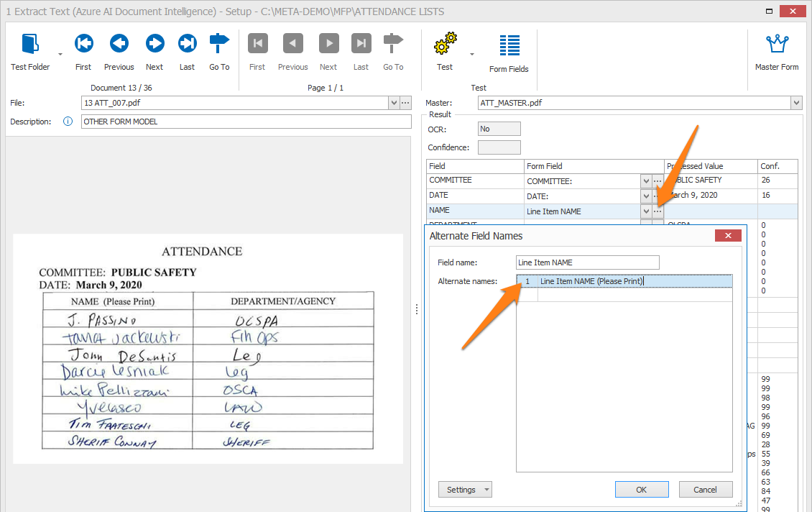Viewport: 812px width, 512px height.
Task: Click the empty second alternate name row
Action: click(x=624, y=295)
